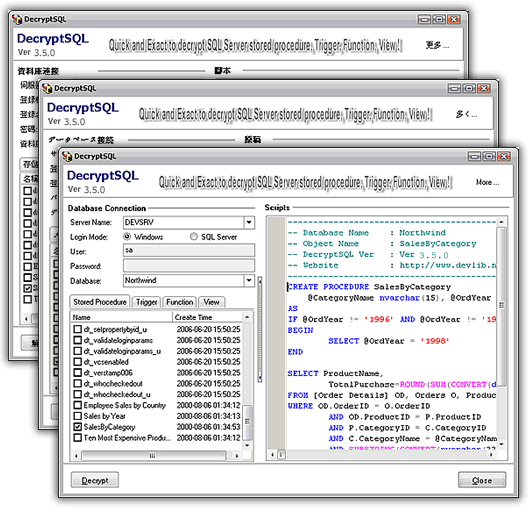The height and width of the screenshot is (508, 530).
Task: Maximize the back DecryptSQL window
Action: [439, 20]
